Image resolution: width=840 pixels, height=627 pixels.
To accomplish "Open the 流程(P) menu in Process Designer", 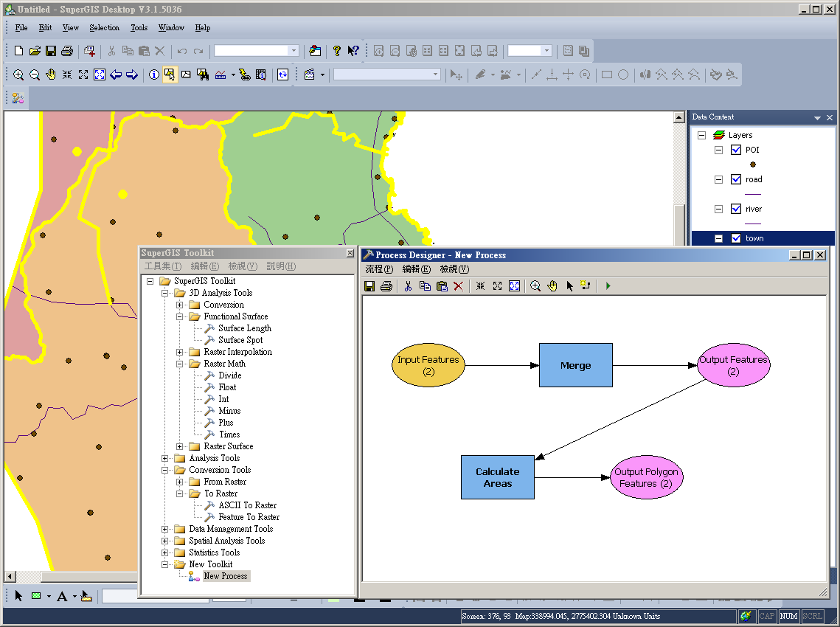I will pos(379,269).
